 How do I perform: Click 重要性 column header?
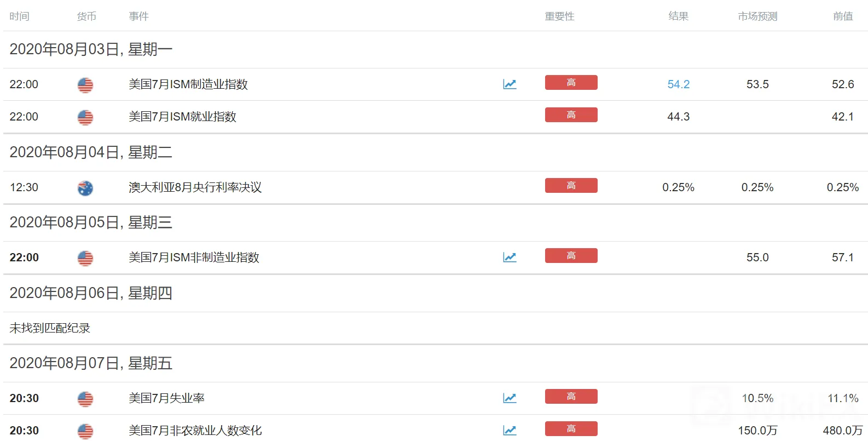[559, 16]
